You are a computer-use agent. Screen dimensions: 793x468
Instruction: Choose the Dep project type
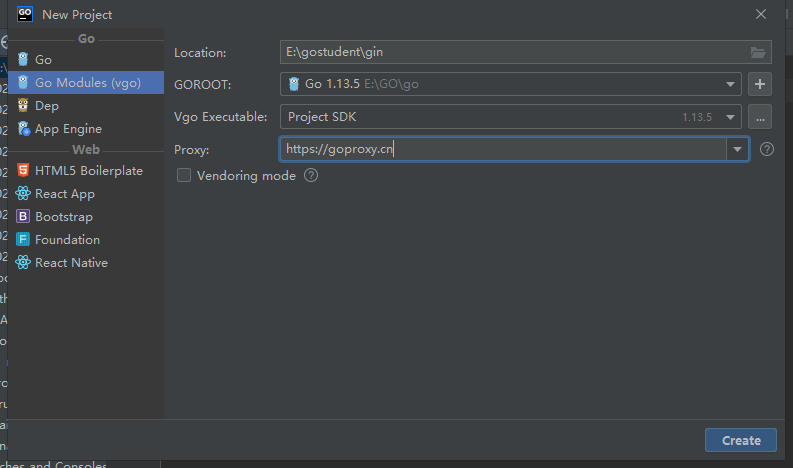[x=86, y=106]
